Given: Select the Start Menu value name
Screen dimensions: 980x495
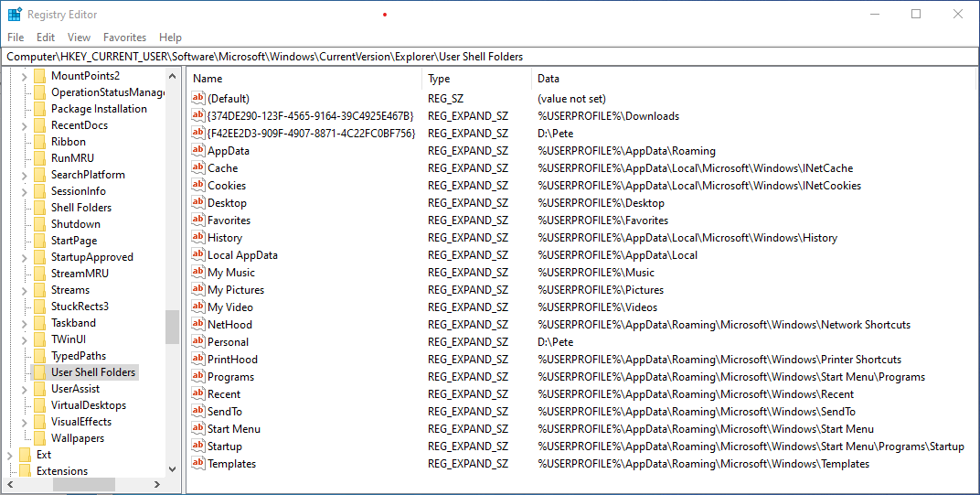Looking at the screenshot, I should 234,429.
